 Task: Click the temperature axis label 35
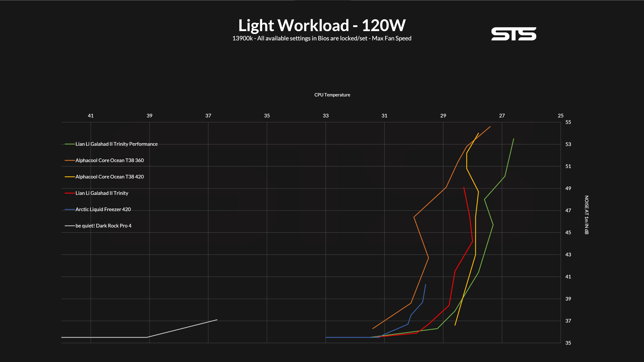(267, 116)
